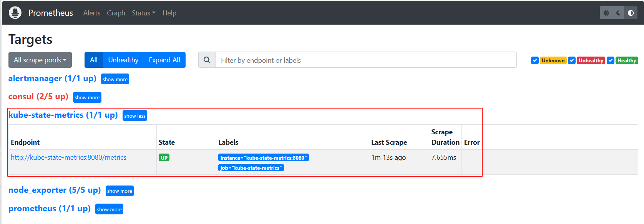Click the magnifier search icon
Viewport: 644px width, 224px height.
[207, 60]
